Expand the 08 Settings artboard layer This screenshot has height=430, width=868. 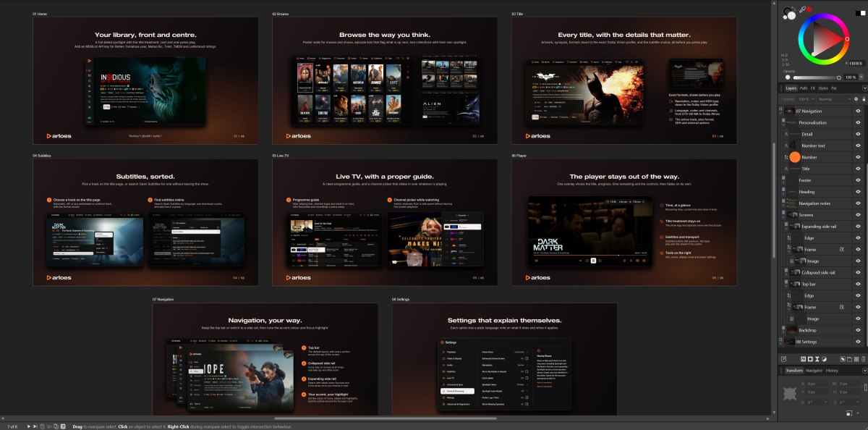pos(780,344)
